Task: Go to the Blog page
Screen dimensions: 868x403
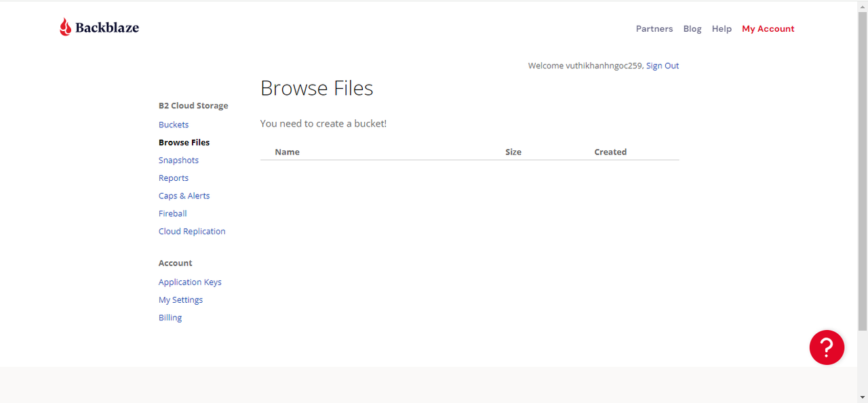Action: pyautogui.click(x=692, y=28)
